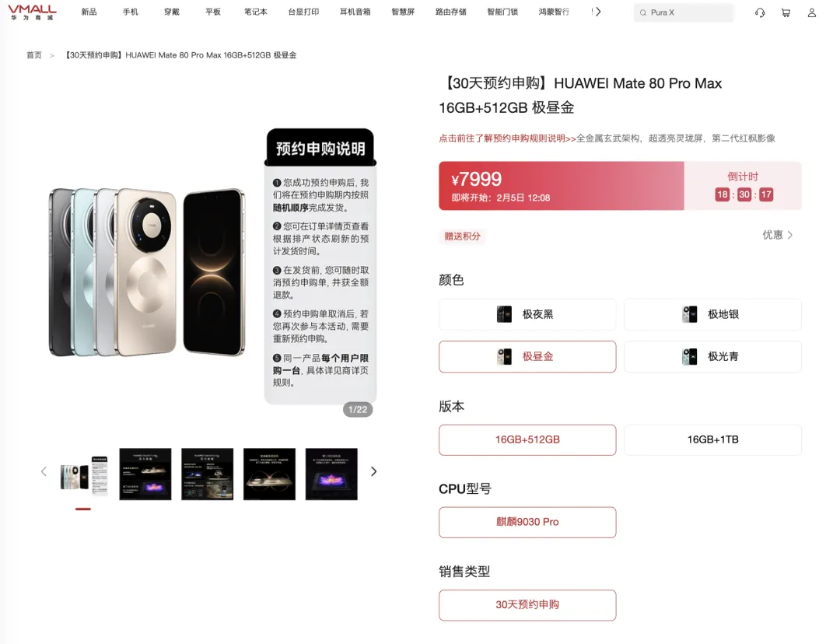This screenshot has height=644, width=840.
Task: Open the 预约申购规则说明 link
Action: (507, 138)
